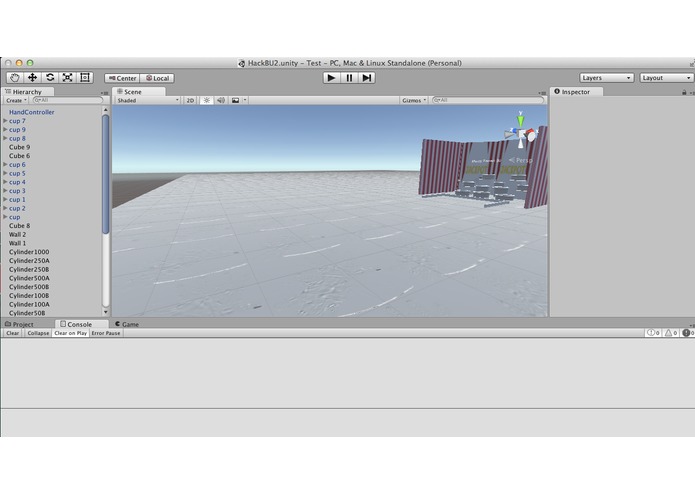Toggle console warning messages count
This screenshot has height=494, width=695.
point(671,333)
